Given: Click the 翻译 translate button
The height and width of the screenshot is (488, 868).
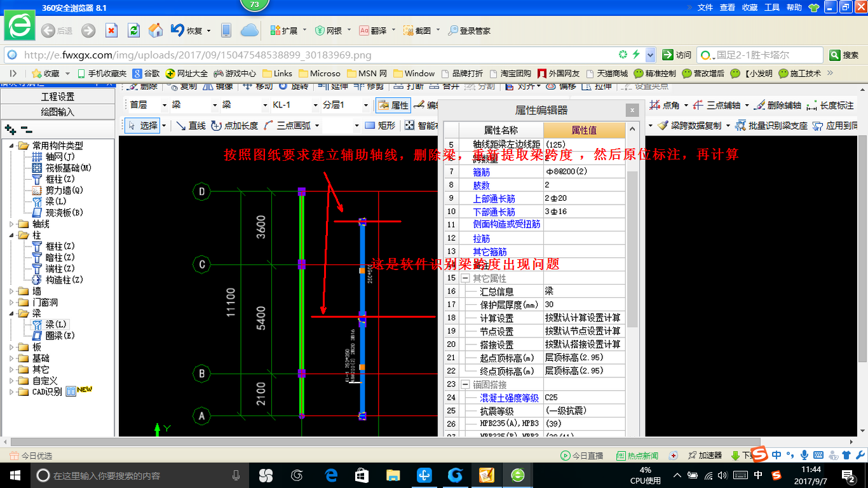Looking at the screenshot, I should pyautogui.click(x=373, y=30).
